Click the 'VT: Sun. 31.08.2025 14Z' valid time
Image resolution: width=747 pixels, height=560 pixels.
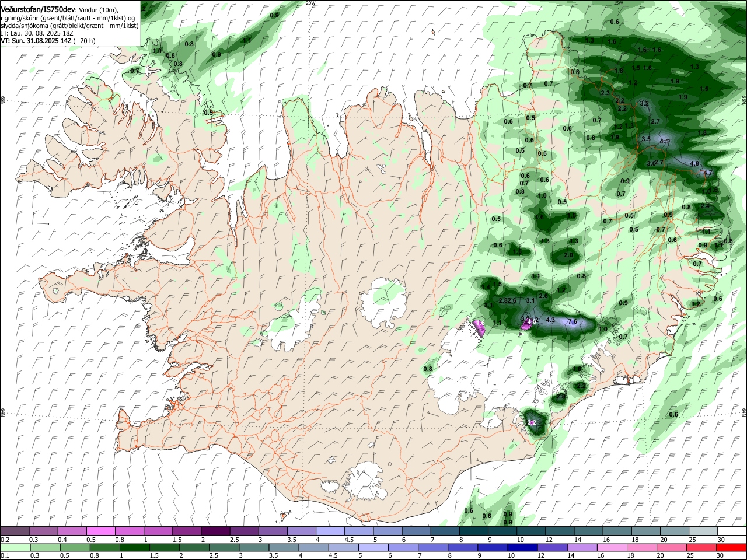[36, 41]
